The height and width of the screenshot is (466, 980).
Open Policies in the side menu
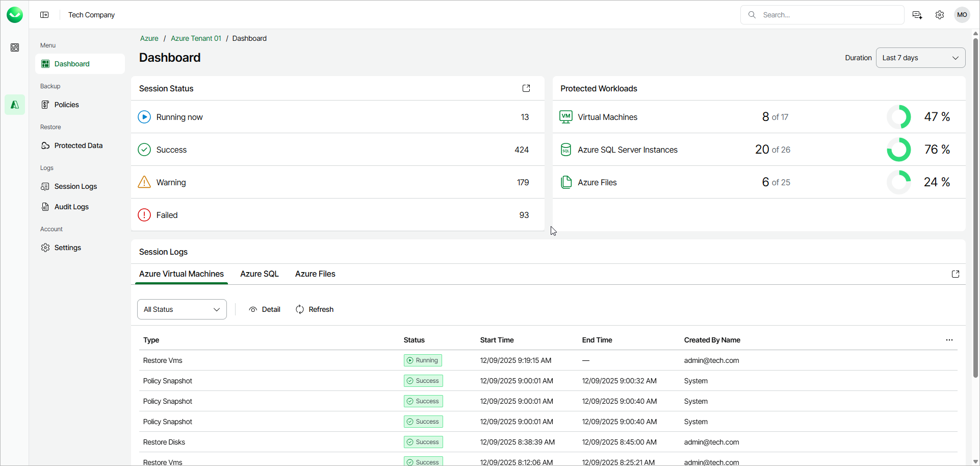(x=80, y=105)
